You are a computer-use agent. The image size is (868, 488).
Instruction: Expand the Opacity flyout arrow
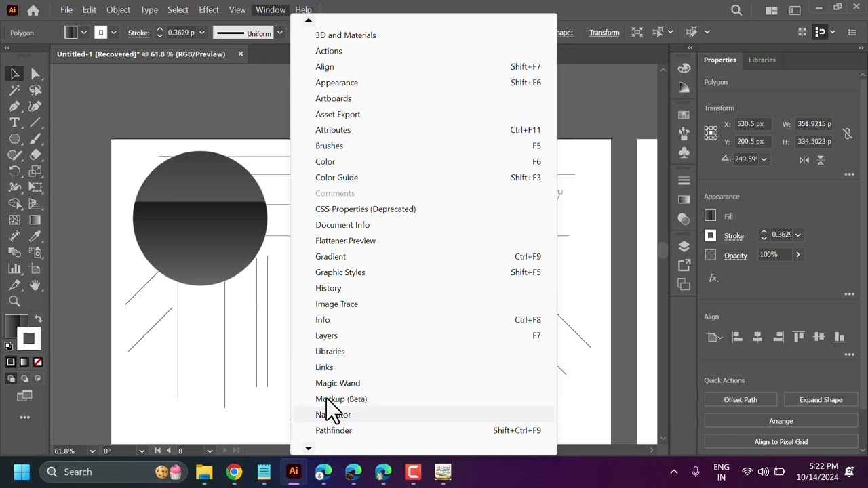click(x=797, y=255)
